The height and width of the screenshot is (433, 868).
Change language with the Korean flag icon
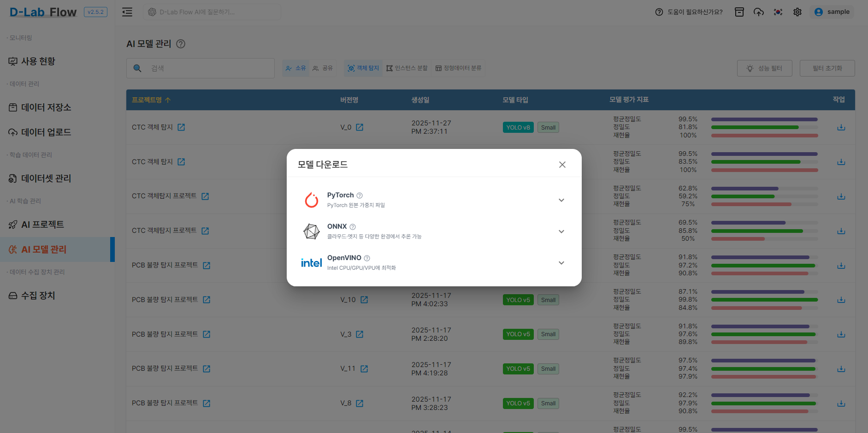778,12
